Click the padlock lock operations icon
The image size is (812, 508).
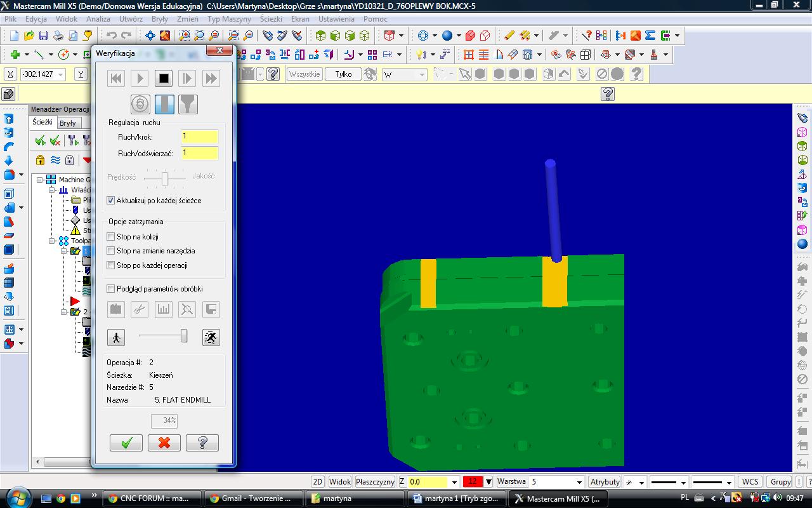point(41,160)
